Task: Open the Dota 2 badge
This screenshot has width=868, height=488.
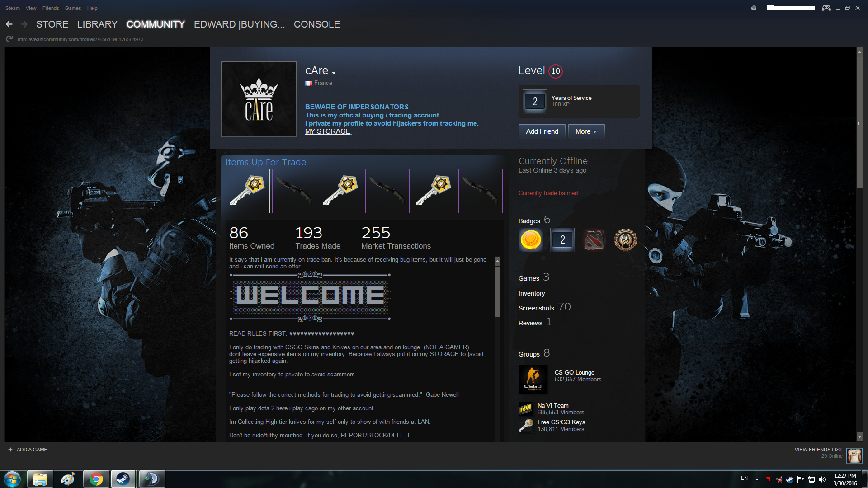Action: [594, 240]
